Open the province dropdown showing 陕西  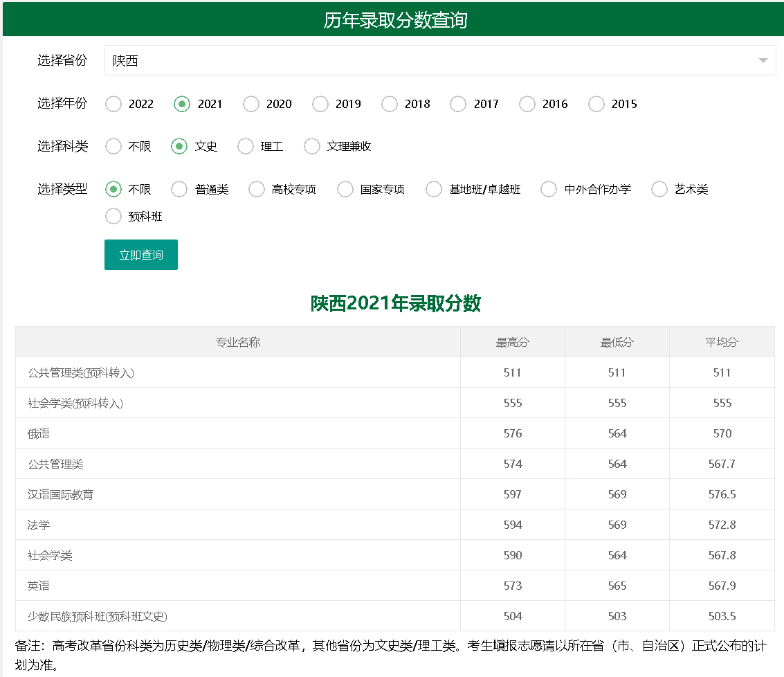(440, 60)
